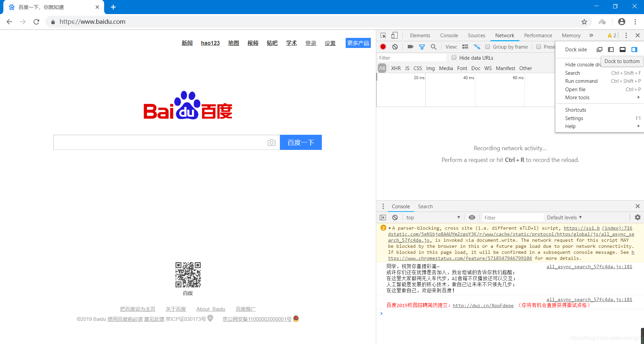Enable Preserve log checkbox

tap(539, 47)
